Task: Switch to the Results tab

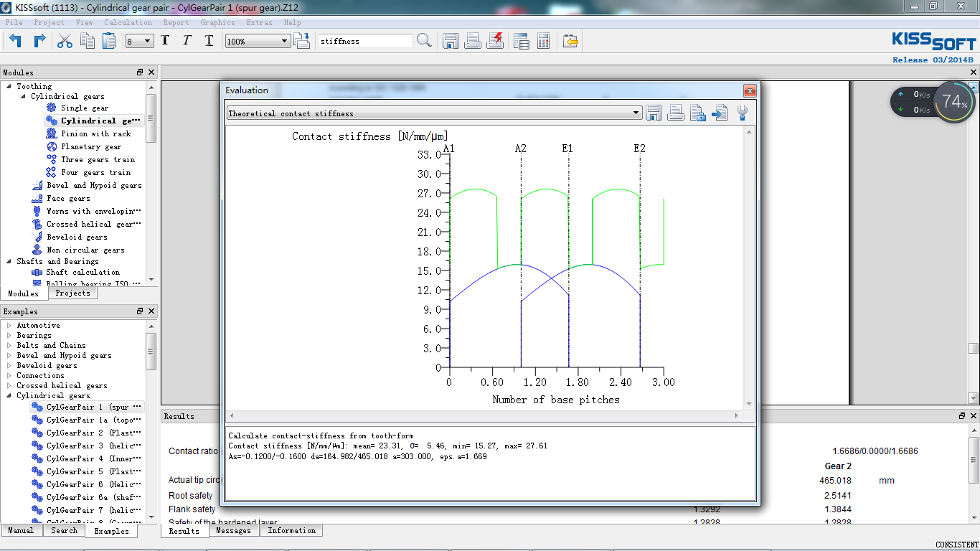Action: 184,531
